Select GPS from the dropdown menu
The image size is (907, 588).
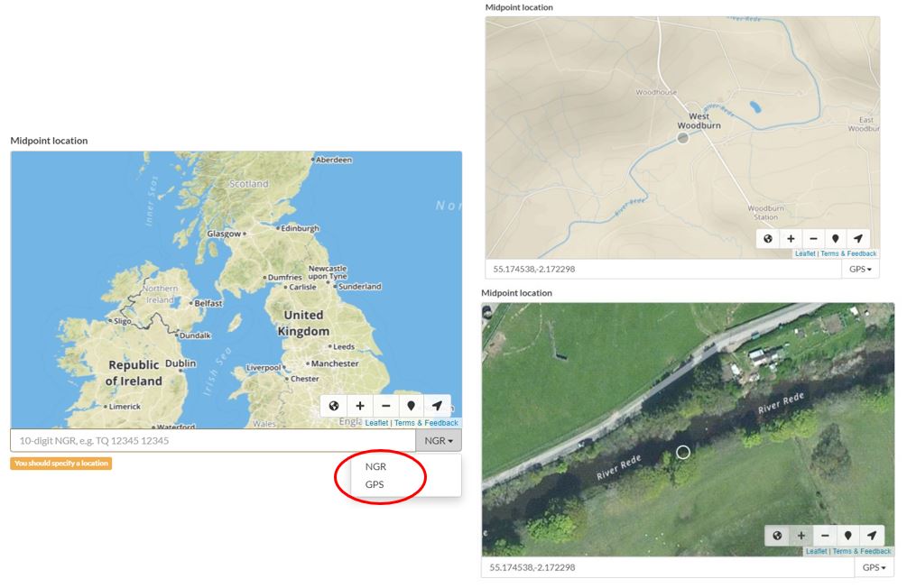pyautogui.click(x=375, y=484)
